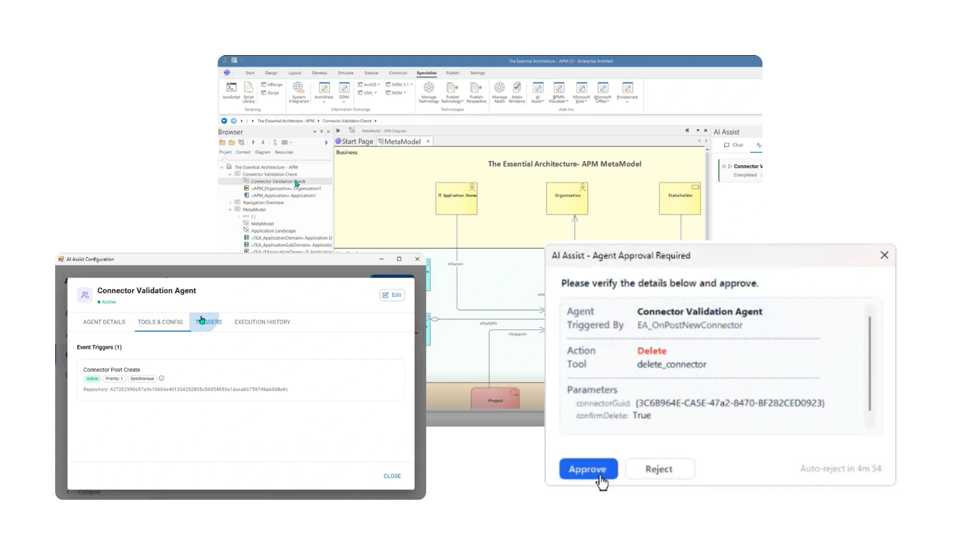Image resolution: width=980 pixels, height=551 pixels.
Task: Click the Addin Windows icon
Action: pos(517,88)
